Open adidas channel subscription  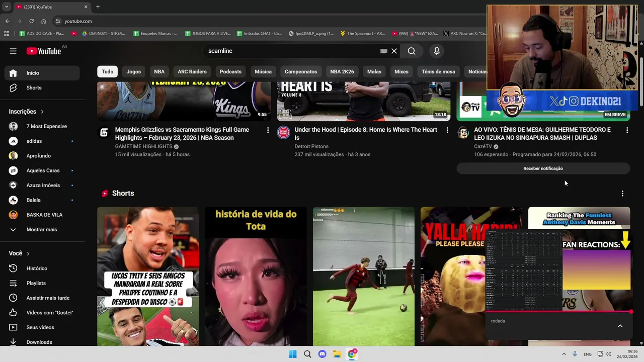pyautogui.click(x=42, y=141)
